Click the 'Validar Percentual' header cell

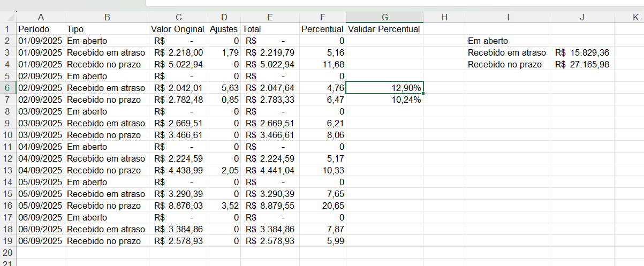tap(384, 29)
